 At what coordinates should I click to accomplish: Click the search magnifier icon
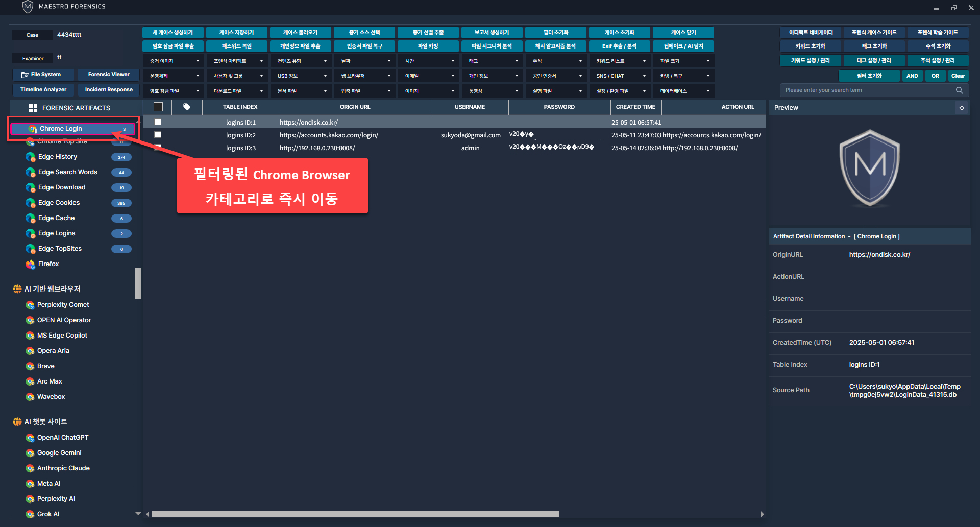(x=959, y=90)
